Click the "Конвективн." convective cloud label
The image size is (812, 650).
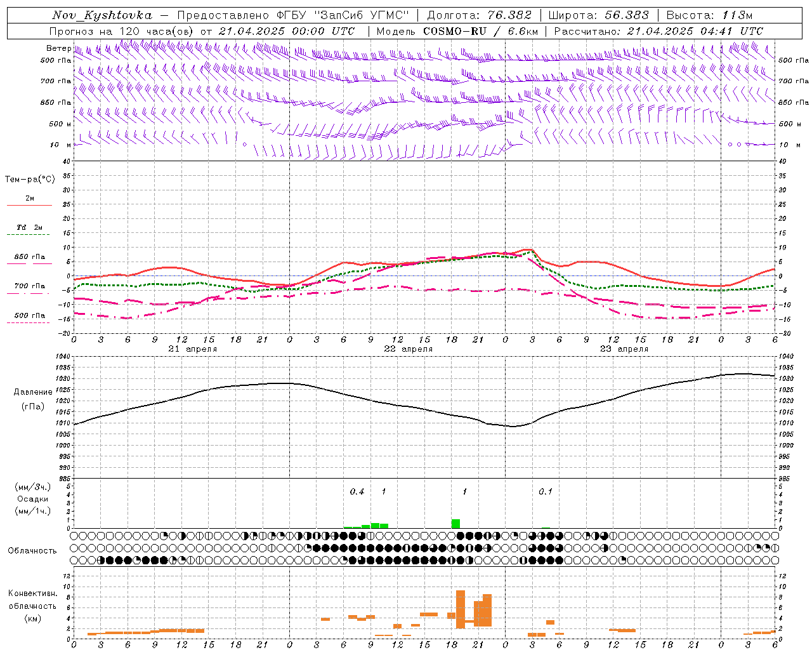33,594
